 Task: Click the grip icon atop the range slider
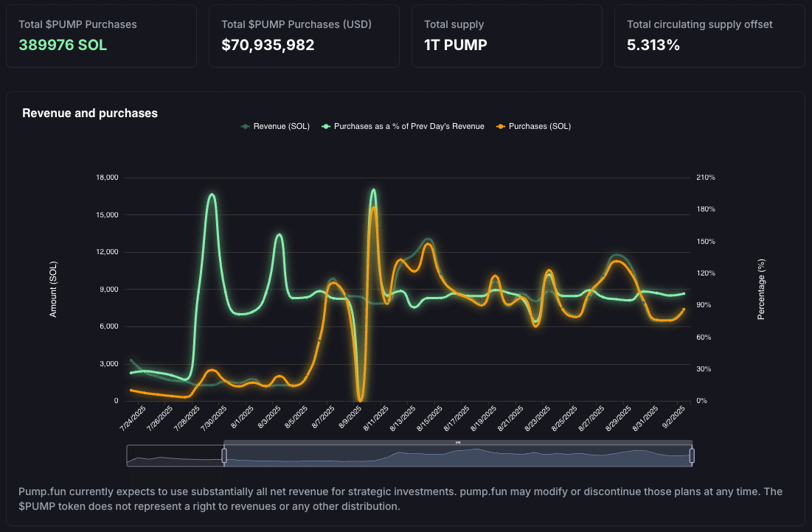point(458,442)
